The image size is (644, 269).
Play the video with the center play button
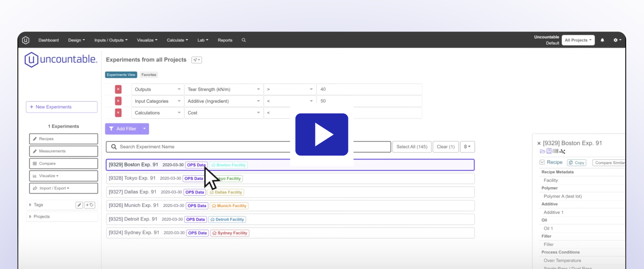(322, 134)
